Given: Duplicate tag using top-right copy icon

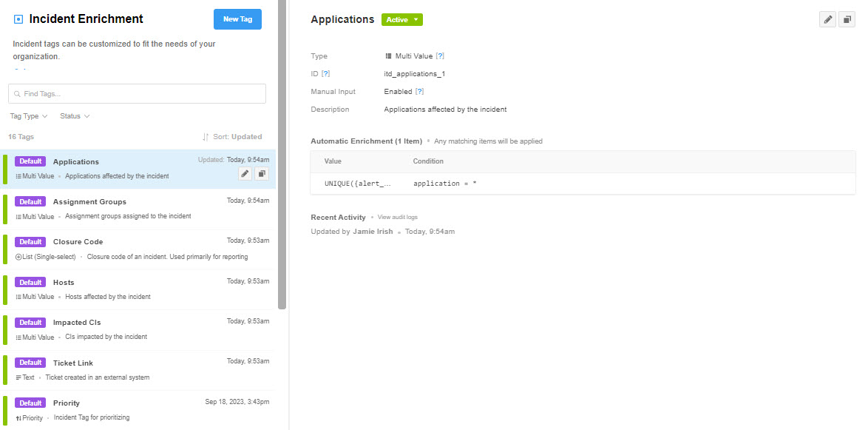Looking at the screenshot, I should point(847,20).
